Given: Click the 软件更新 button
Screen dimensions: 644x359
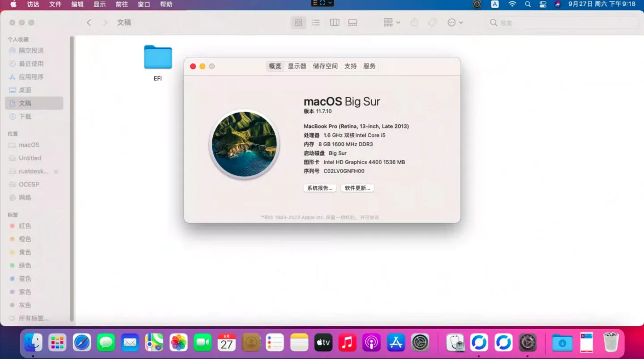Looking at the screenshot, I should pos(357,188).
